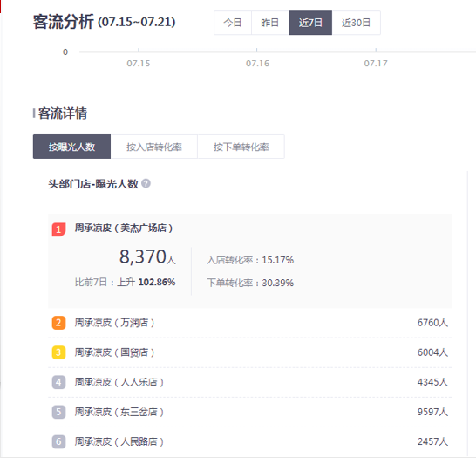Click the gray rank 6 badge

click(x=58, y=441)
